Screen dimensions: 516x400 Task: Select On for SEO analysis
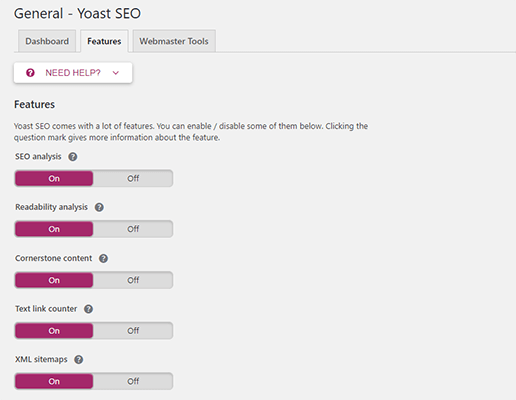(x=54, y=178)
